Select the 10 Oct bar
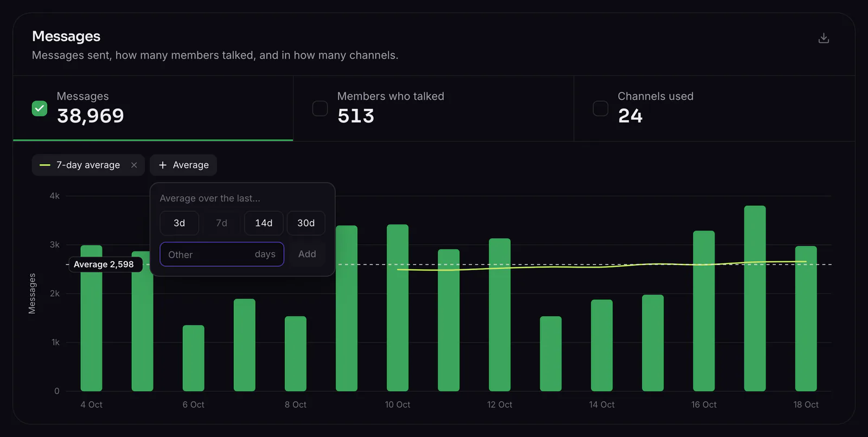Screen dimensions: 868x437 point(398,308)
